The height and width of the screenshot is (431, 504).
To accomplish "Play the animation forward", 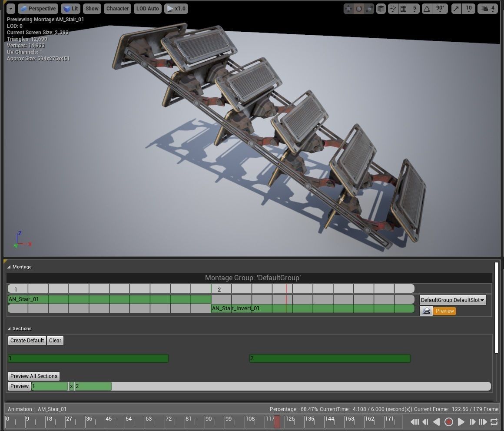I will [461, 422].
